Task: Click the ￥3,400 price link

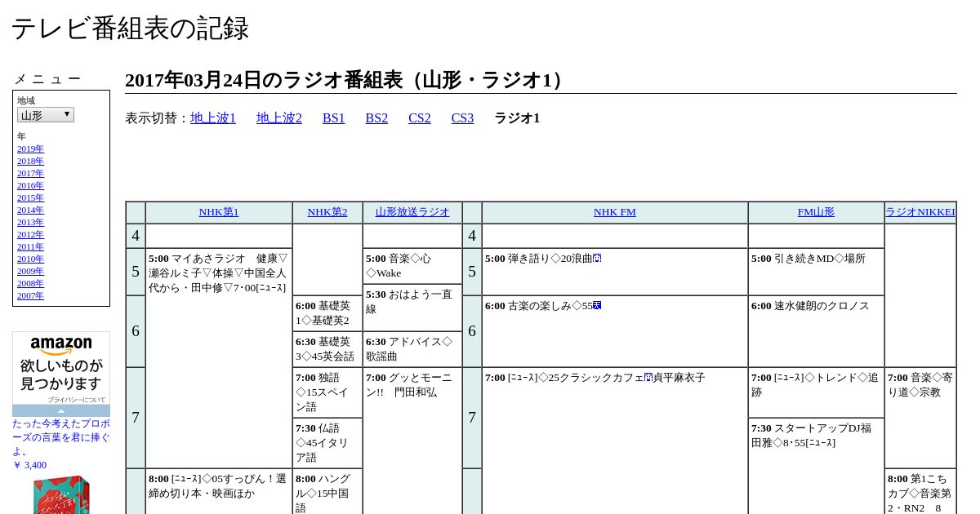Action: [x=29, y=465]
